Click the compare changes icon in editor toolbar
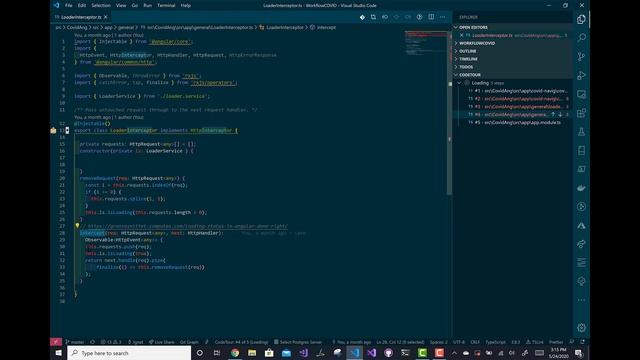Viewport: 640px width, 360px height. tap(373, 17)
